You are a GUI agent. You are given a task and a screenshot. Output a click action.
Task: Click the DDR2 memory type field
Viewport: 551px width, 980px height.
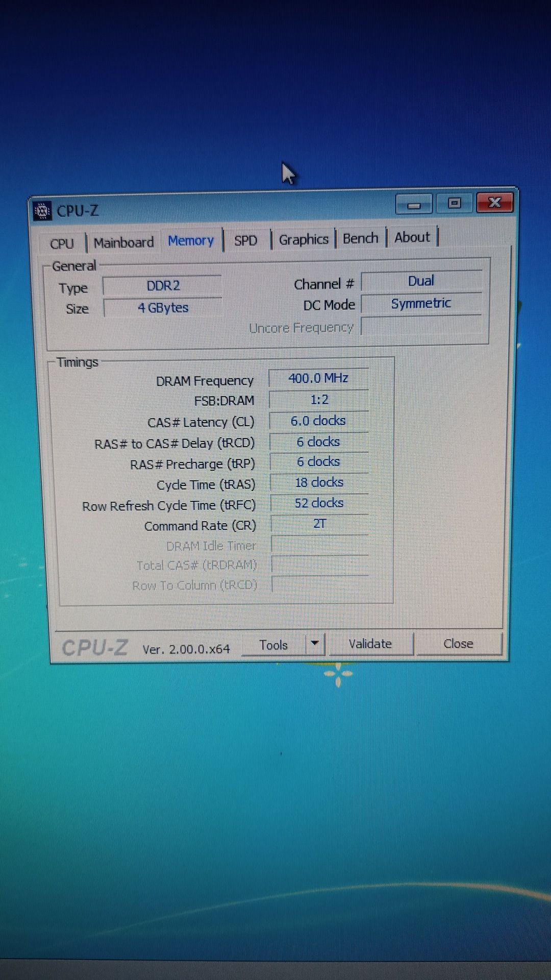click(x=163, y=286)
